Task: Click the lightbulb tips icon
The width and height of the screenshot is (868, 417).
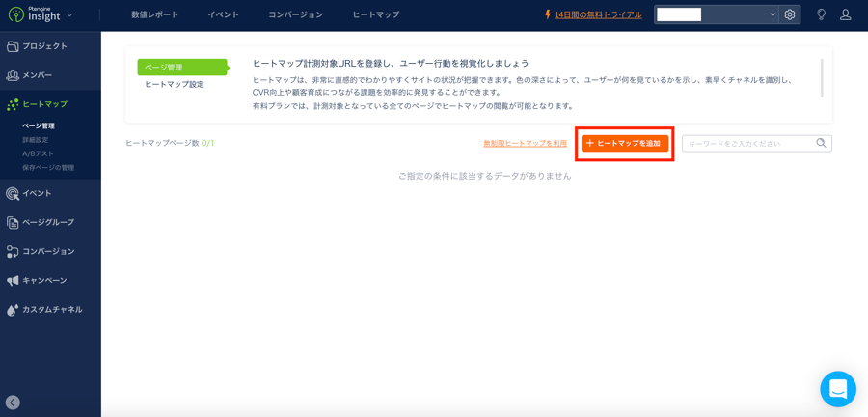Action: (x=821, y=14)
